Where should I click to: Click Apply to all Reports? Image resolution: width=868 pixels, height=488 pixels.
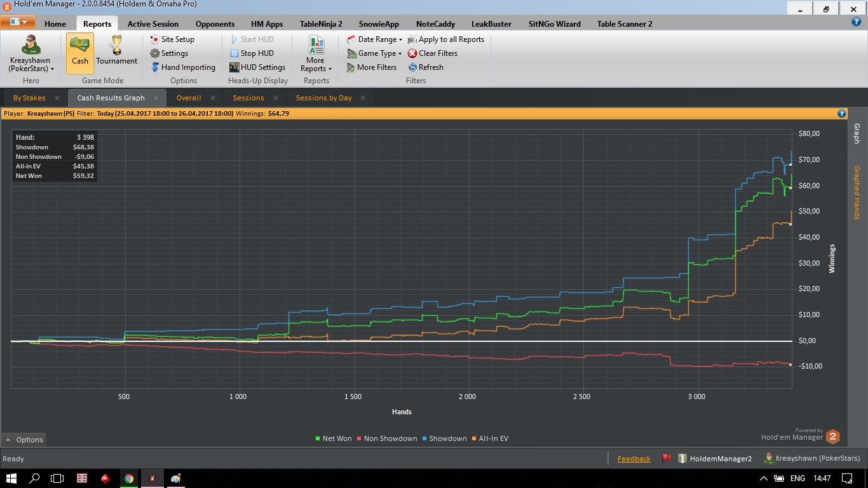(x=446, y=39)
